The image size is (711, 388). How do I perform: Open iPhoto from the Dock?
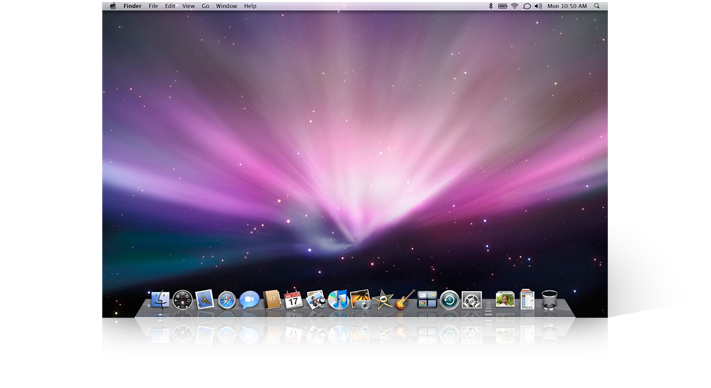pyautogui.click(x=360, y=300)
